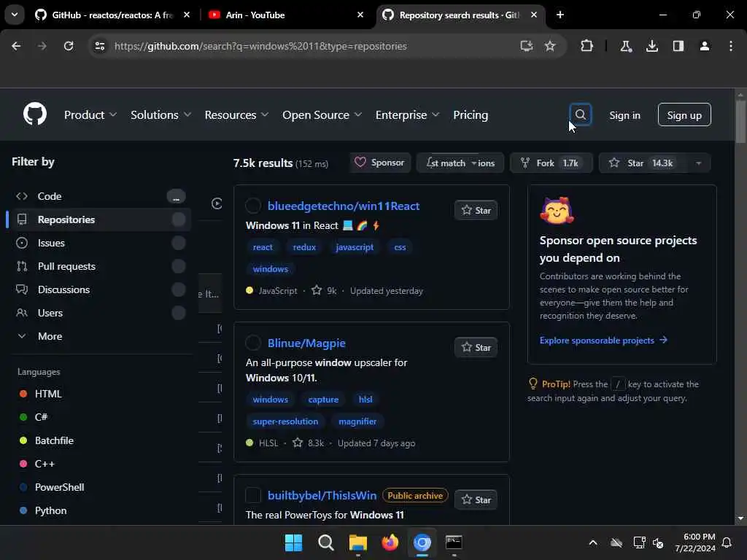747x560 pixels.
Task: Open blueedgetechno/win11React repository link
Action: click(344, 206)
